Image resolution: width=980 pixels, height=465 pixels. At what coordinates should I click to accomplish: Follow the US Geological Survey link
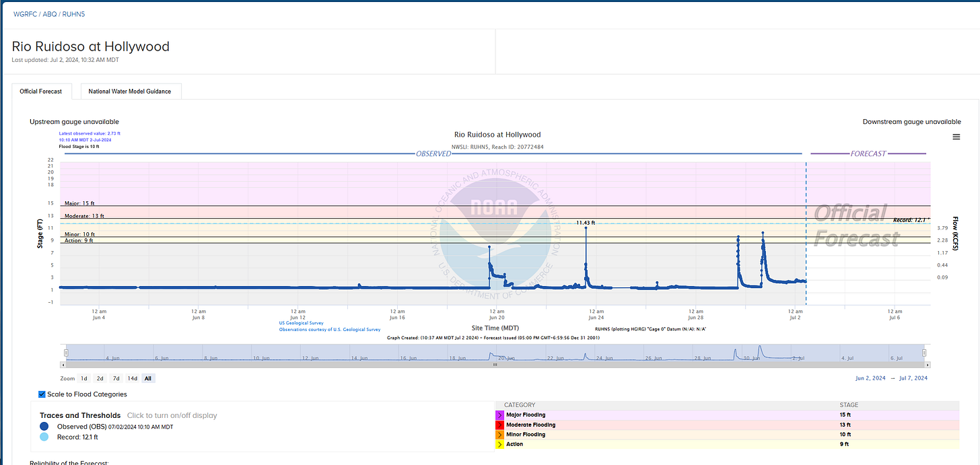pos(300,323)
